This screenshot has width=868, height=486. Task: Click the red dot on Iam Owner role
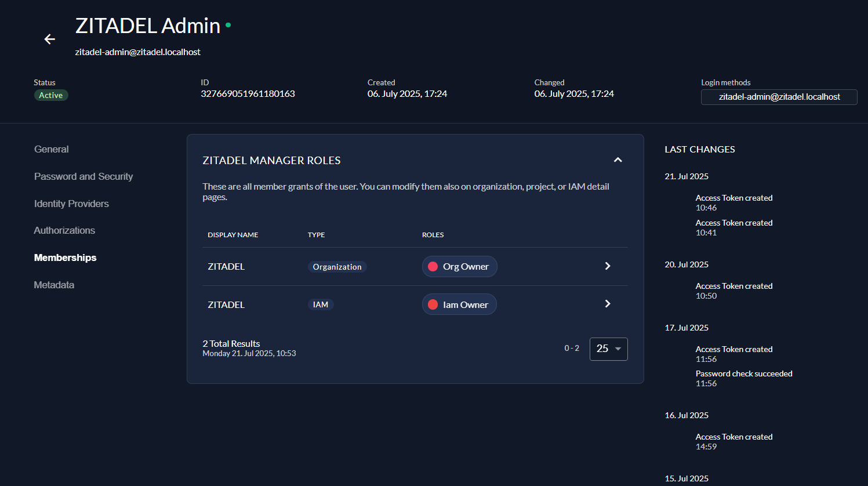[433, 304]
